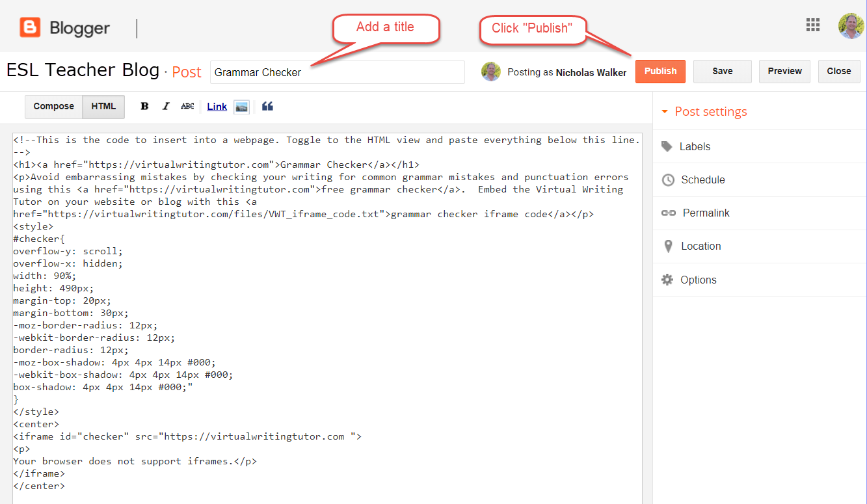Click the Blogger wordmark text
Screen dimensions: 867x504
click(x=79, y=29)
